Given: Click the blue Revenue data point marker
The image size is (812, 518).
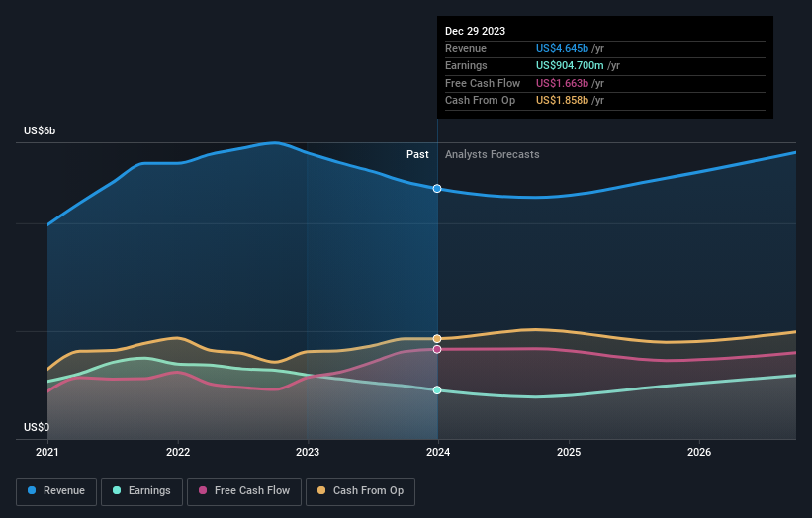Looking at the screenshot, I should 437,189.
